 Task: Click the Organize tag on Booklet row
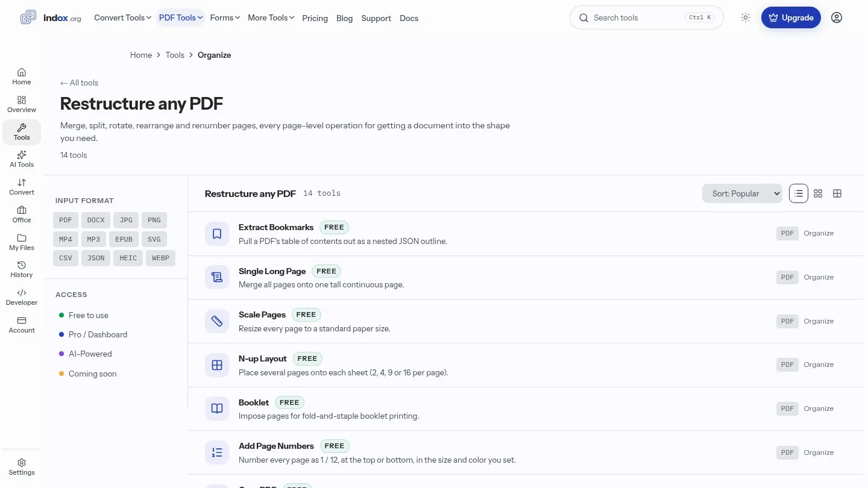pos(819,408)
